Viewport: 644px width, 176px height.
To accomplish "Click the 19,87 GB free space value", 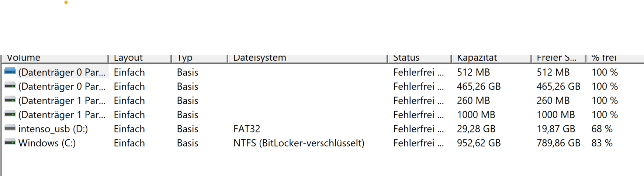I will (x=556, y=129).
